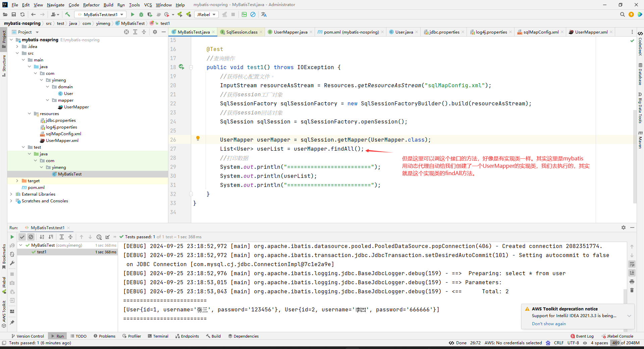The image size is (644, 349).
Task: Toggle the Bookmarks tool window stripe button
Action: [4, 256]
